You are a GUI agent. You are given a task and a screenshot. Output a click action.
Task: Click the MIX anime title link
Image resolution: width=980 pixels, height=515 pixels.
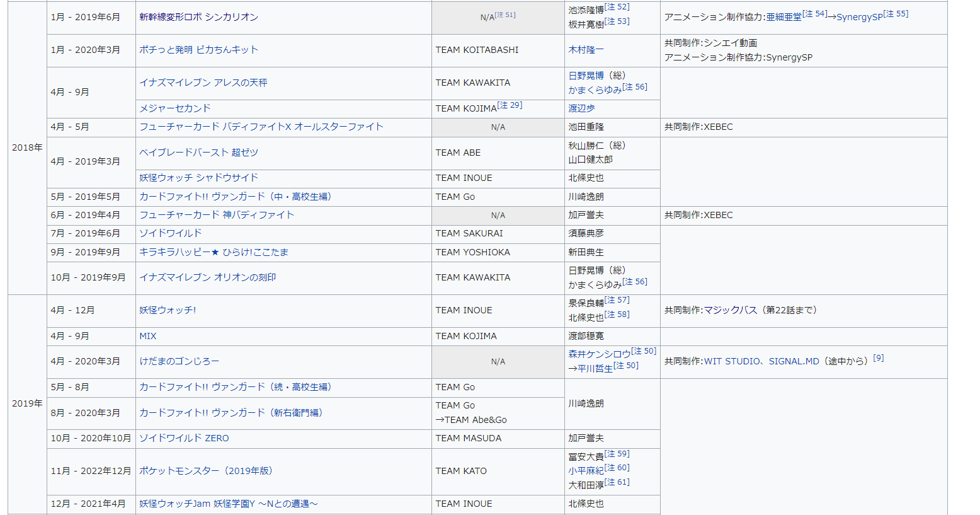pos(147,336)
